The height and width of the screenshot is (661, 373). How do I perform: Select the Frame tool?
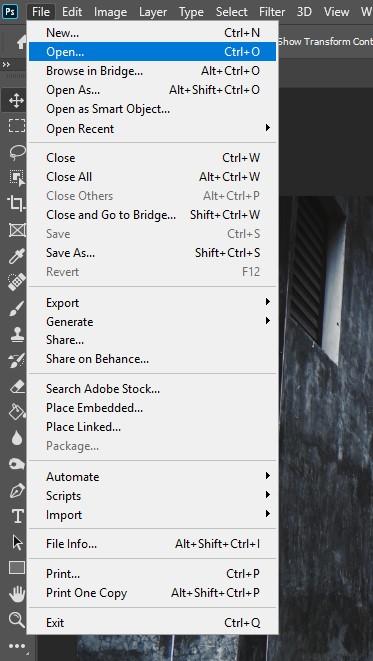pyautogui.click(x=17, y=230)
